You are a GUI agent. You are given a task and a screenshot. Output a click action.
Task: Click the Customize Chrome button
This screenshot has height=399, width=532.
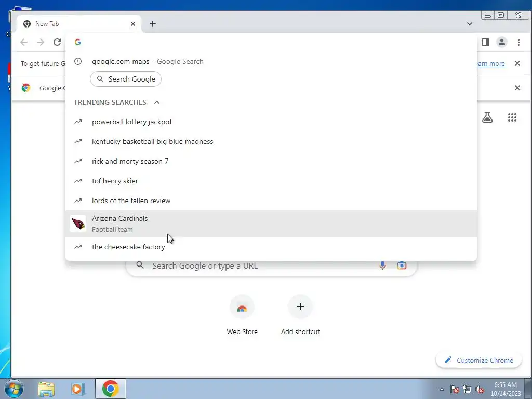click(478, 360)
